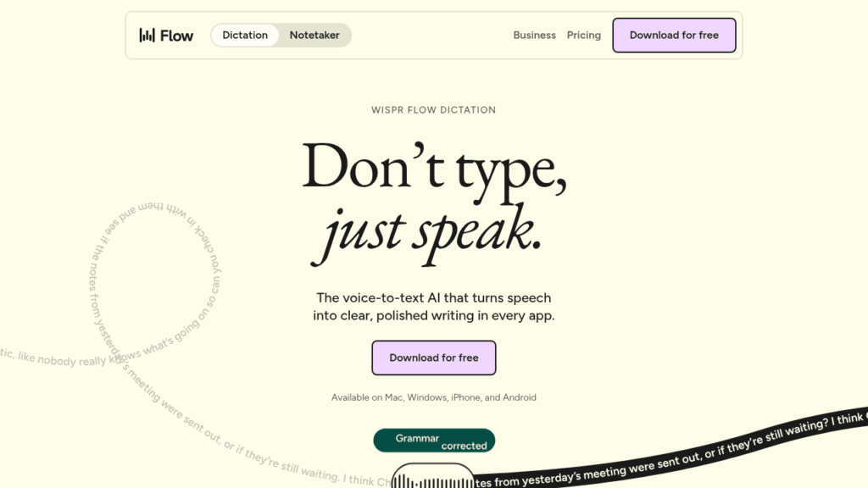Click the "Available on Mac, Windows, iPhone, and Android" text
868x488 pixels.
pyautogui.click(x=433, y=397)
